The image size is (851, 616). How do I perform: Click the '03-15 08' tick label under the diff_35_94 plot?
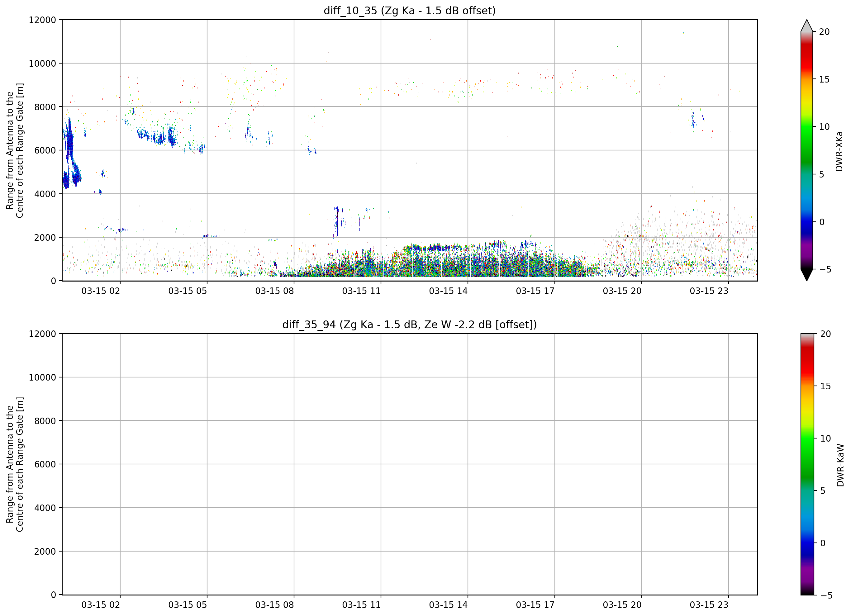click(274, 605)
